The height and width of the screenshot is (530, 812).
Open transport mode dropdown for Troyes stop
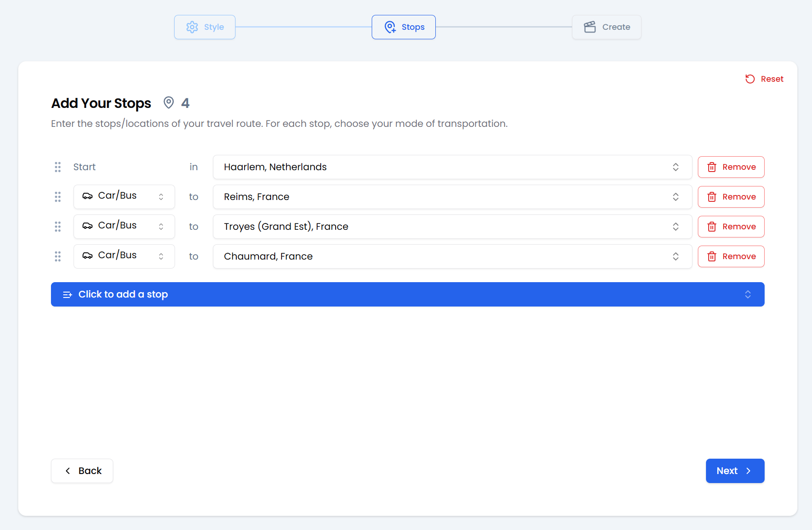coord(124,227)
